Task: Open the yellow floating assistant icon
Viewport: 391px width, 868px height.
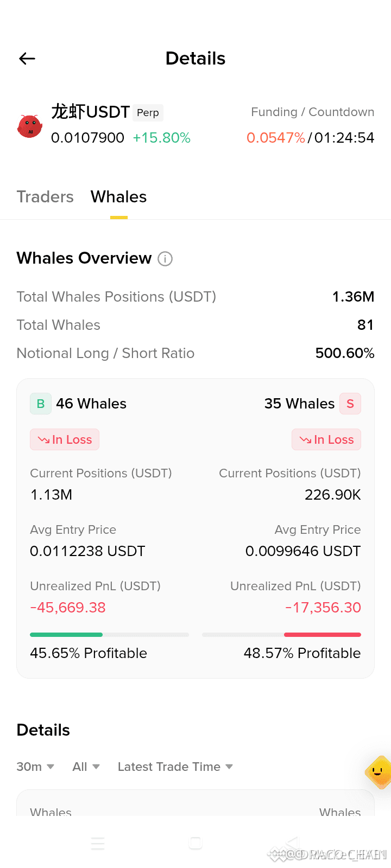Action: tap(379, 772)
